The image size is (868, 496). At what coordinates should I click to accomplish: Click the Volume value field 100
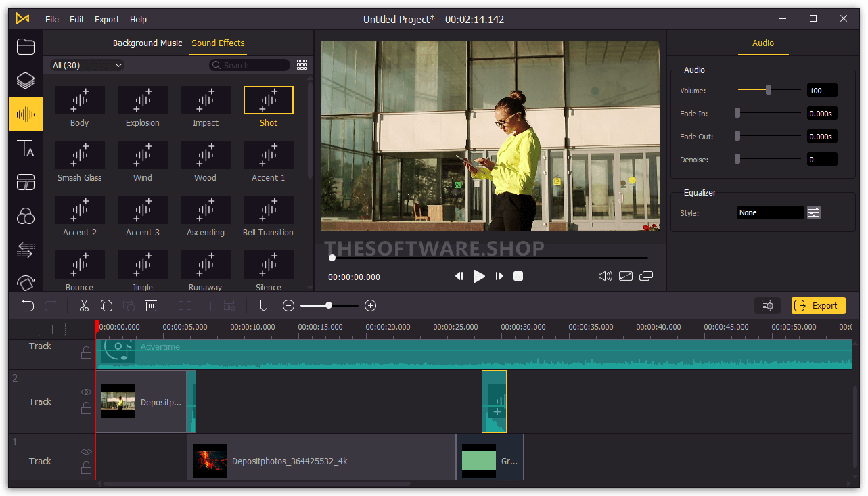click(822, 91)
